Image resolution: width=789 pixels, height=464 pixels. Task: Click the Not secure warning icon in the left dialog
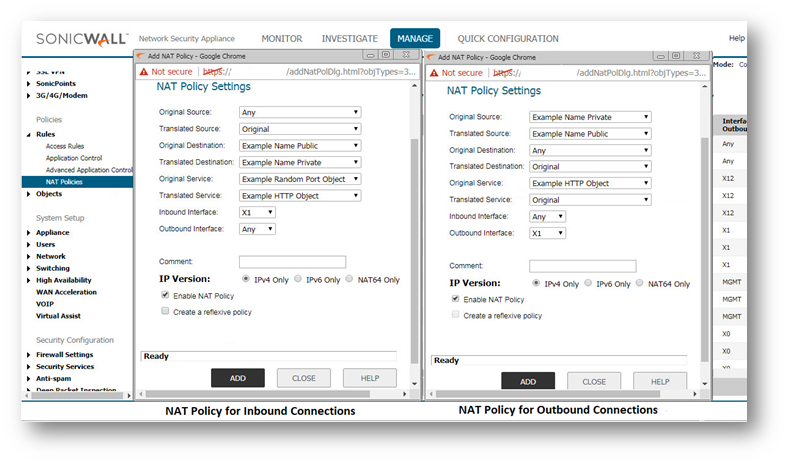tap(144, 73)
